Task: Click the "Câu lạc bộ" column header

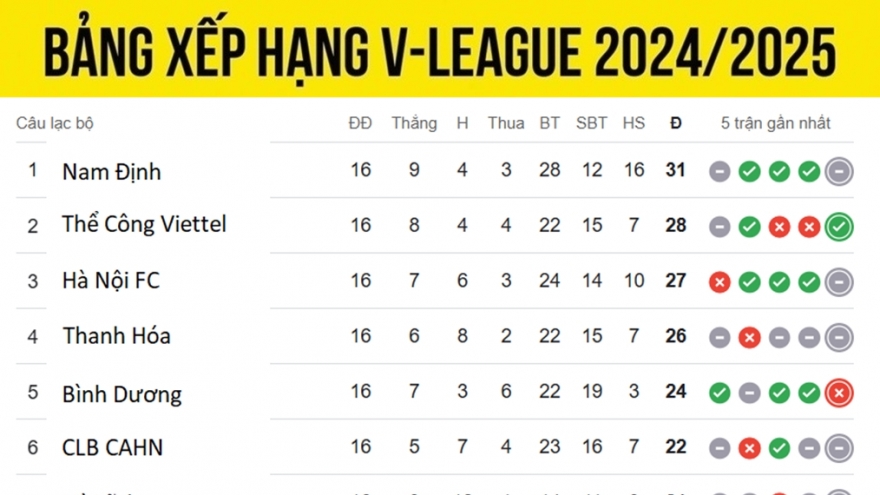Action: [x=54, y=124]
